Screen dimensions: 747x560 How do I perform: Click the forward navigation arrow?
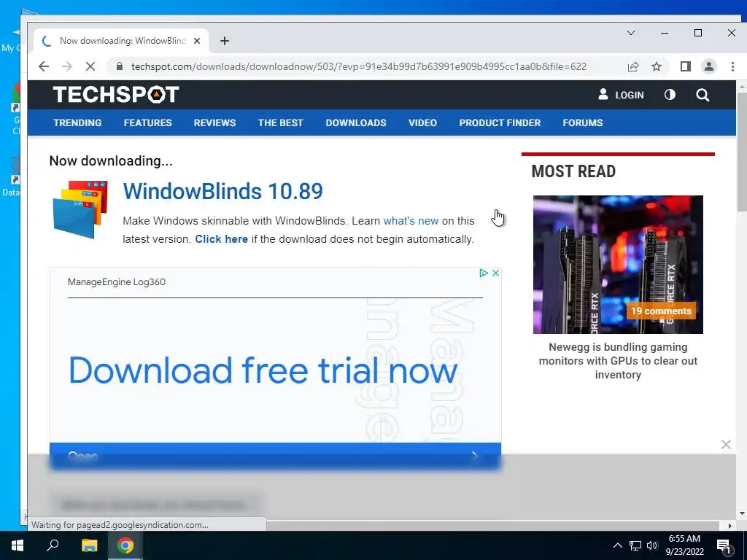pos(67,66)
